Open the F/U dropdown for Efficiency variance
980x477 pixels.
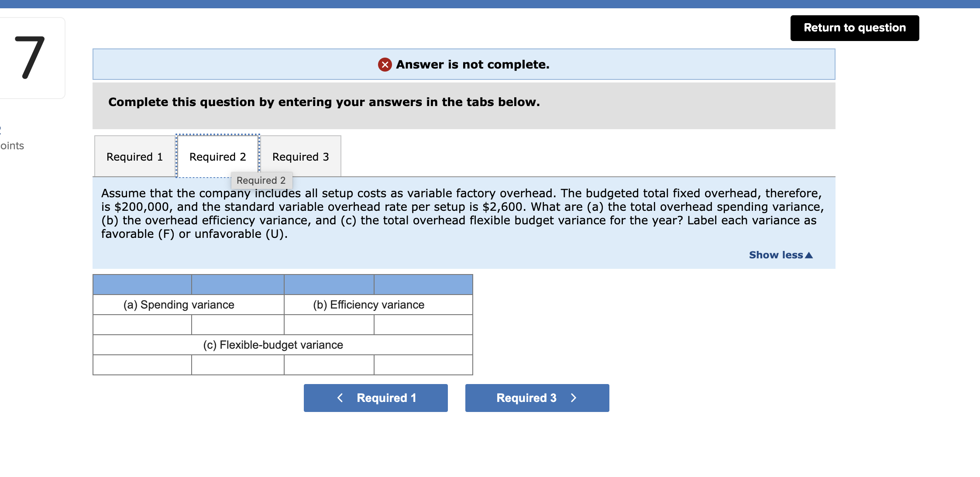click(423, 325)
